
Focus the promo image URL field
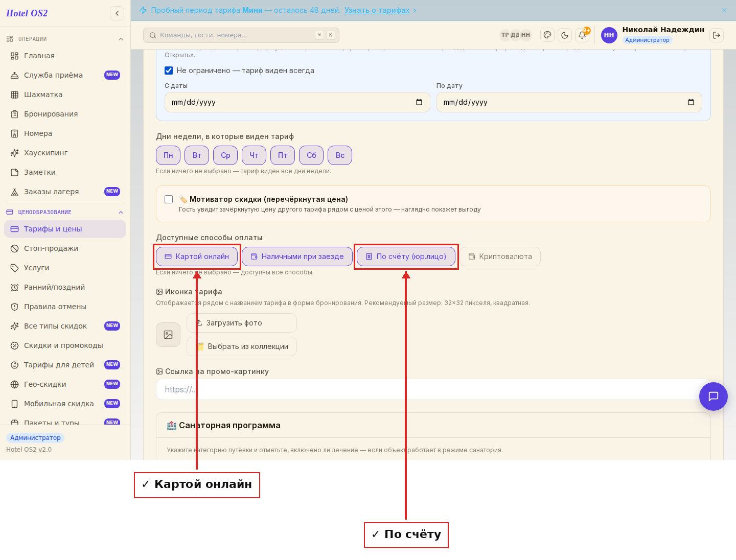433,389
